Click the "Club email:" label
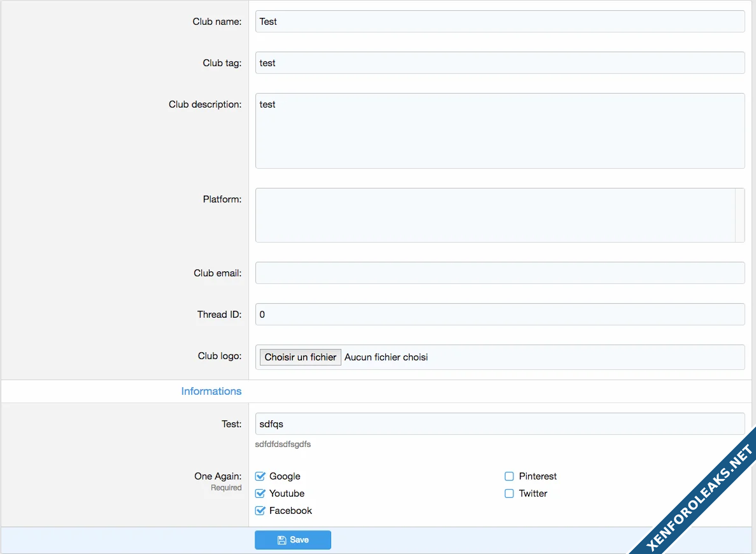 [217, 273]
